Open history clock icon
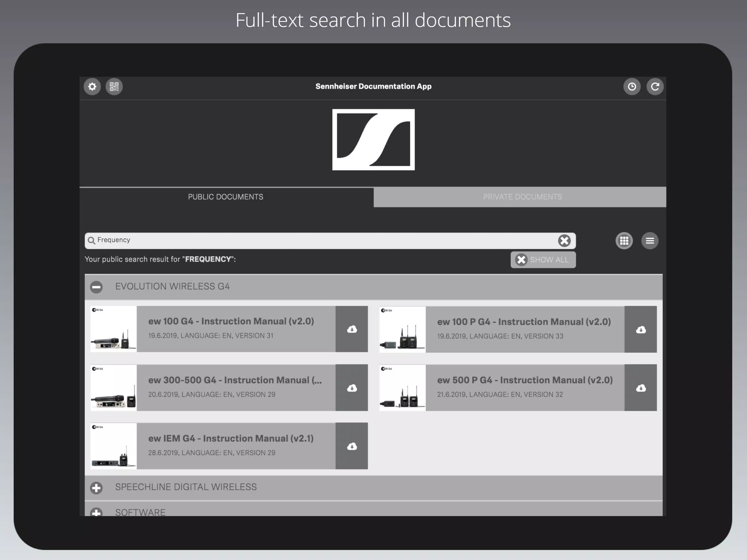Viewport: 747px width, 560px height. [x=632, y=87]
